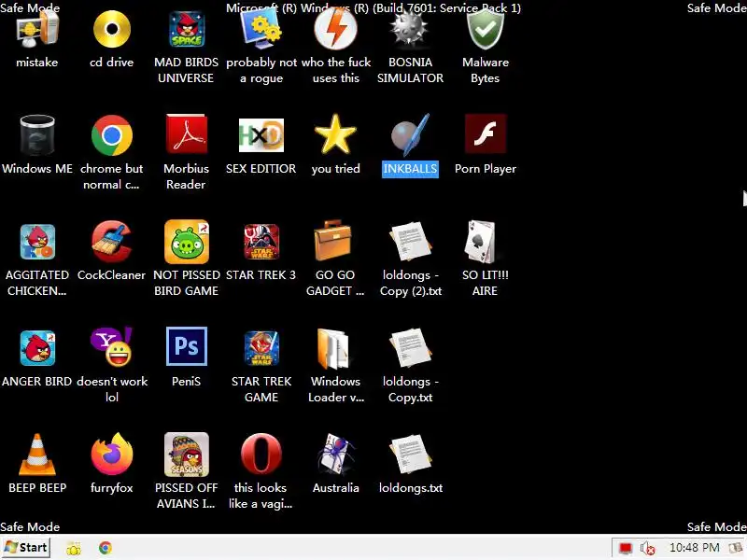This screenshot has width=747, height=560.
Task: Click the highlighted INKBALLS icon
Action: coord(410,135)
